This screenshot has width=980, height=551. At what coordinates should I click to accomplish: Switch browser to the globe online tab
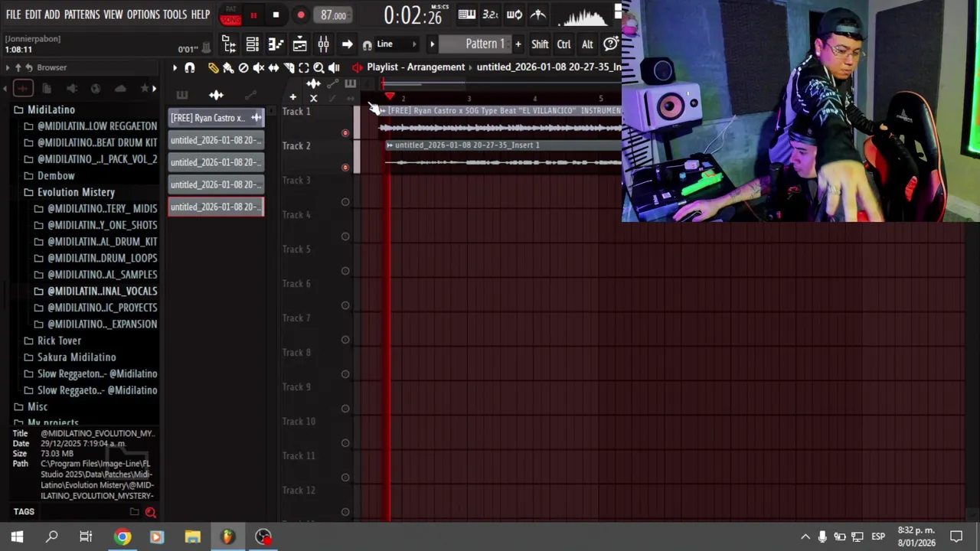coord(96,88)
